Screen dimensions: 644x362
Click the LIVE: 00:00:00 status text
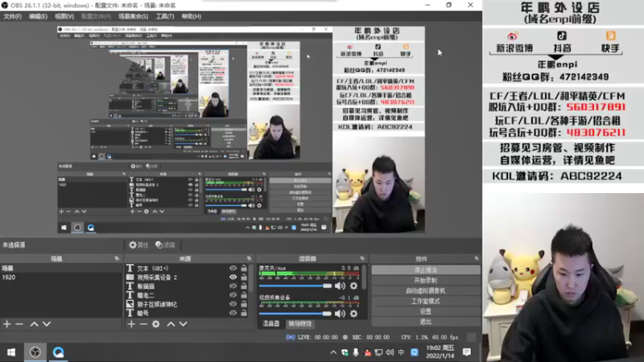pos(317,337)
